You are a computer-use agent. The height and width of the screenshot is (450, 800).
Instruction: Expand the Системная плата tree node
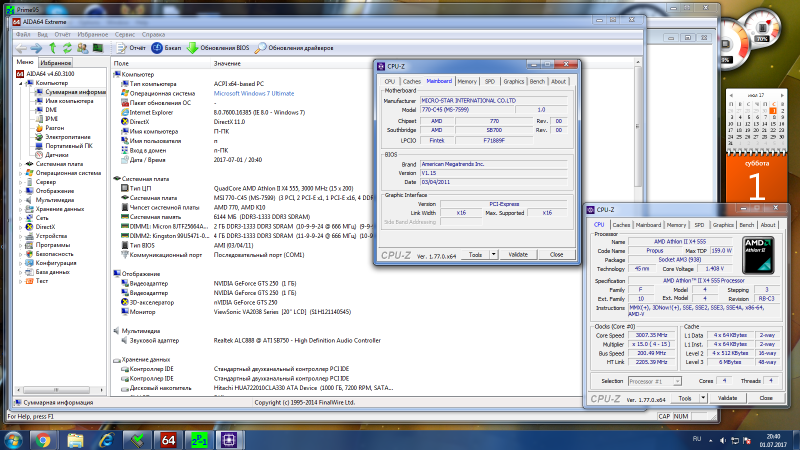[20, 164]
